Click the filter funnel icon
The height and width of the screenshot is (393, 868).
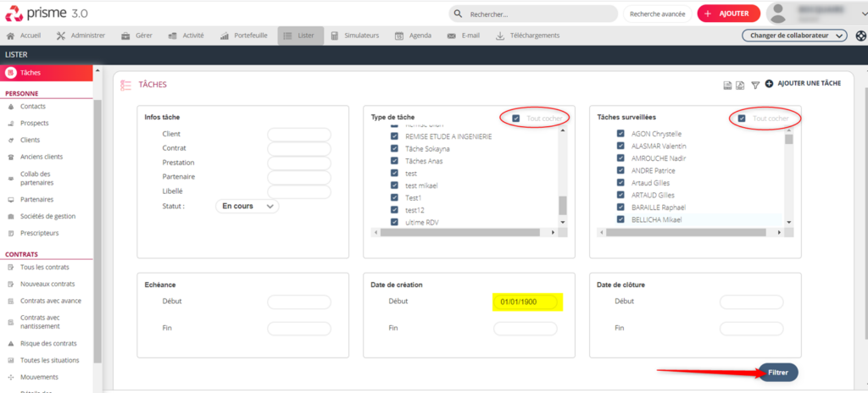point(755,85)
